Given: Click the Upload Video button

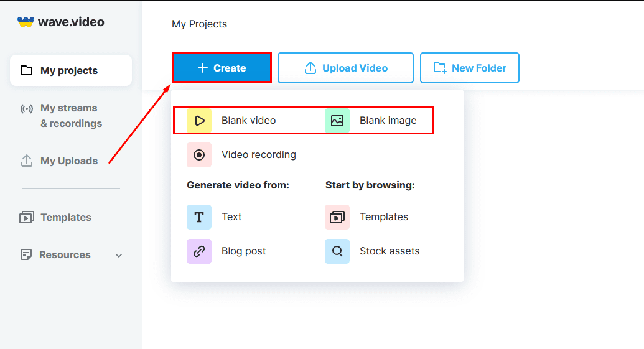Looking at the screenshot, I should [345, 68].
